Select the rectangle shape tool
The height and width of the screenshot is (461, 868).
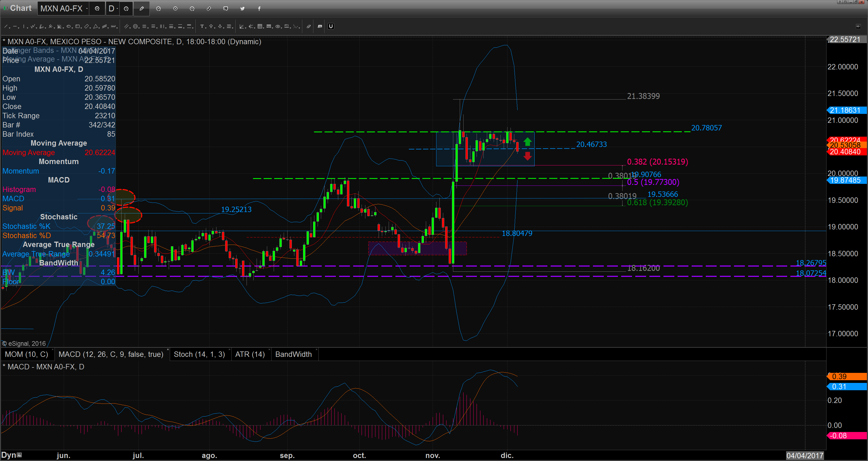click(x=78, y=26)
